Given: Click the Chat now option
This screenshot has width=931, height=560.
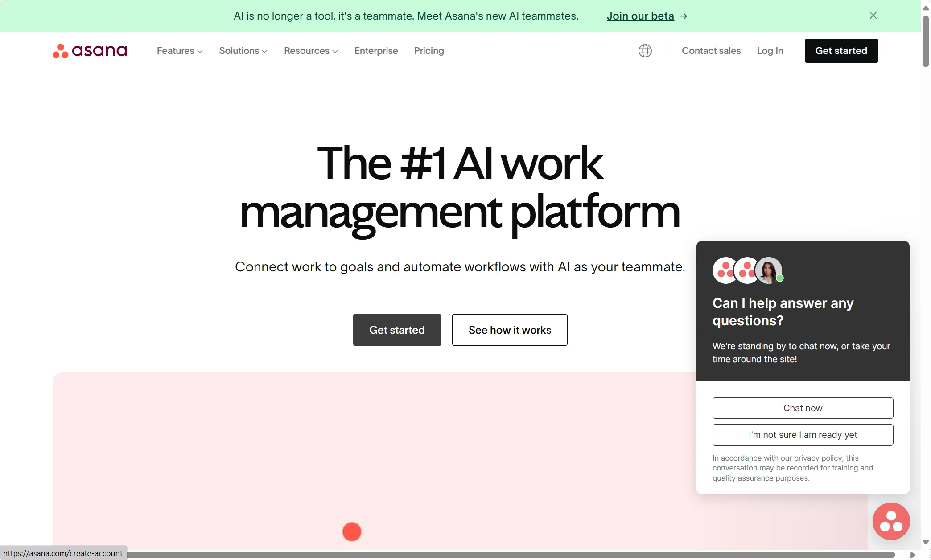Looking at the screenshot, I should pos(803,408).
